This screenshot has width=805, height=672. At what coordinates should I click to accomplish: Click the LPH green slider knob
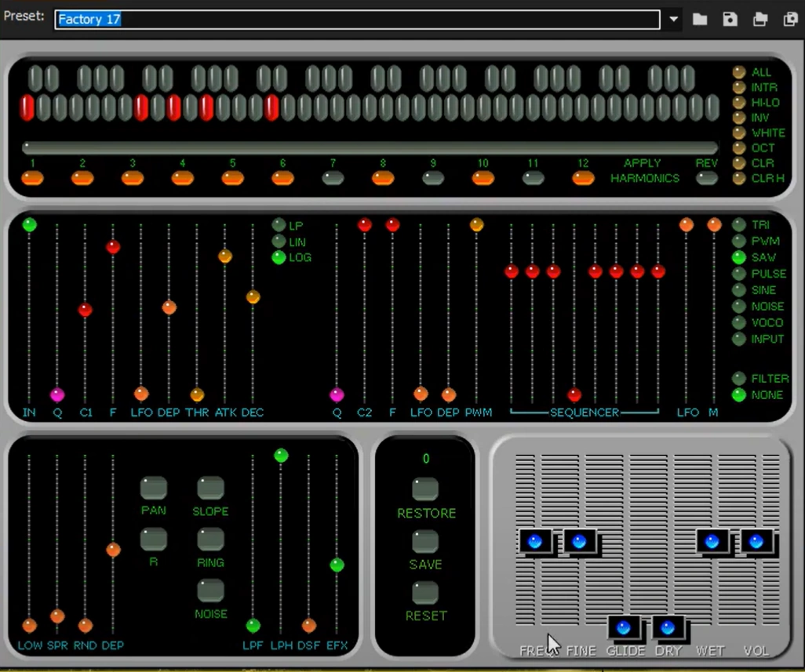[281, 456]
